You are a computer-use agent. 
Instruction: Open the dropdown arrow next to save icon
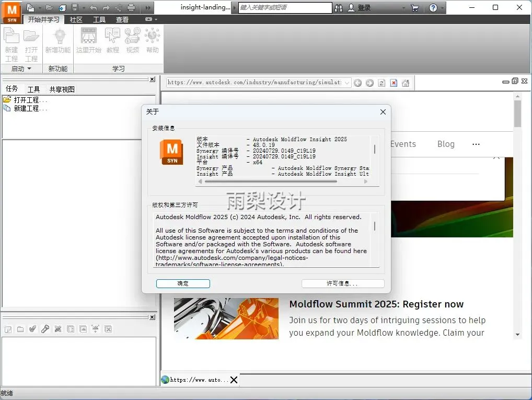point(84,8)
